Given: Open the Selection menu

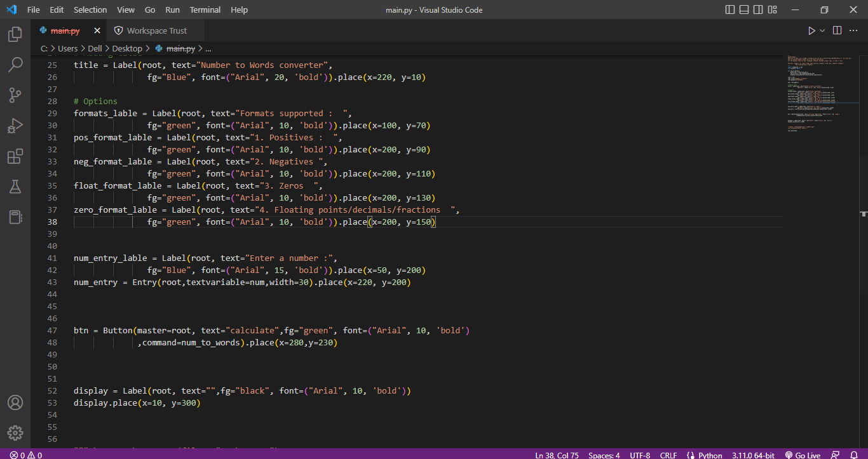Looking at the screenshot, I should coord(90,10).
